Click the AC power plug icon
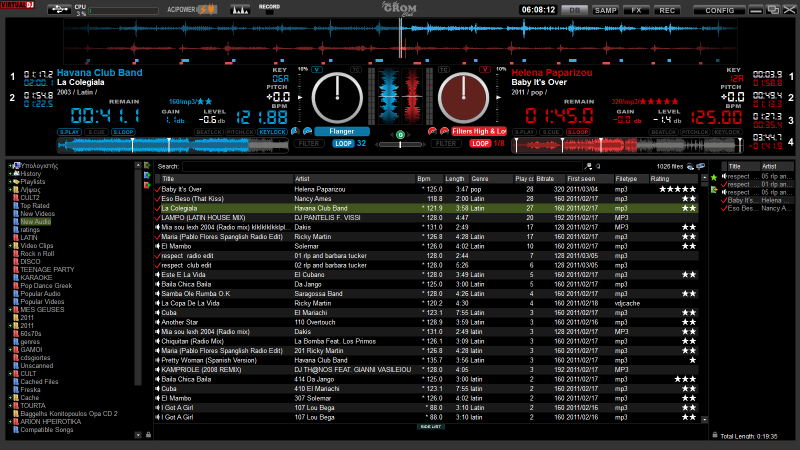Viewport: 800px width, 450px height. click(207, 9)
